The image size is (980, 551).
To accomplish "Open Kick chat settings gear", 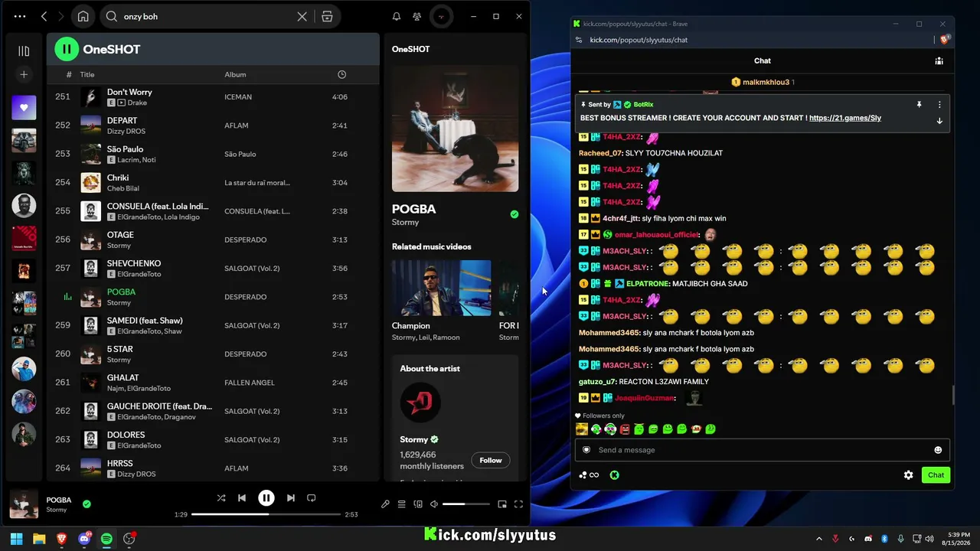I will tap(909, 475).
